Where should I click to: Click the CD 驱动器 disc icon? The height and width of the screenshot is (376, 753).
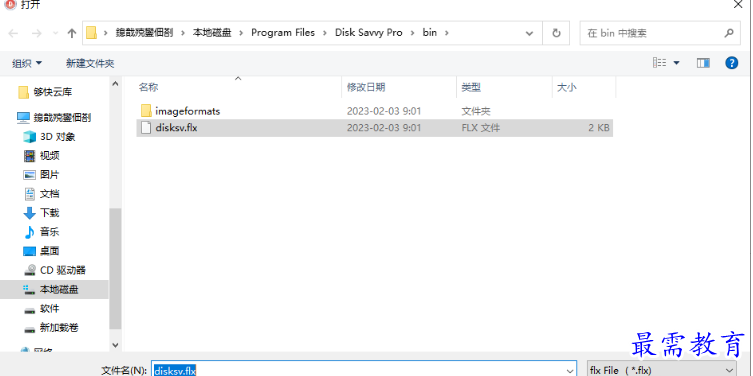[30, 270]
